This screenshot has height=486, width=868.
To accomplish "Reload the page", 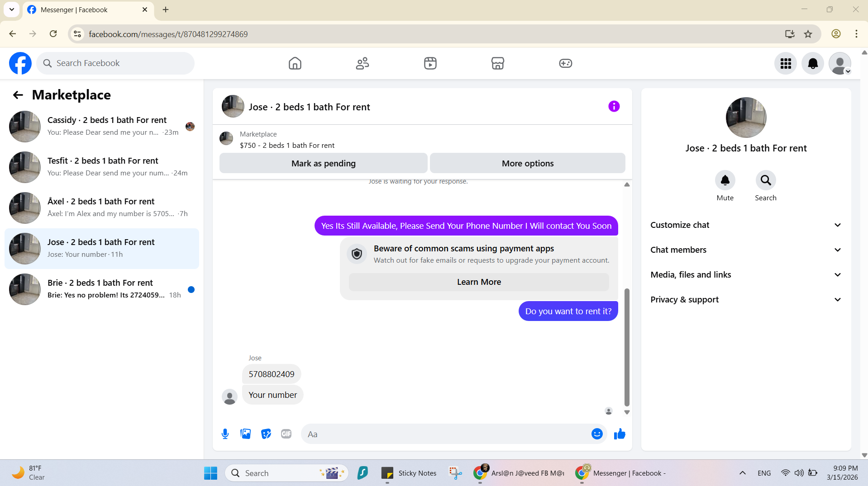I will click(53, 34).
